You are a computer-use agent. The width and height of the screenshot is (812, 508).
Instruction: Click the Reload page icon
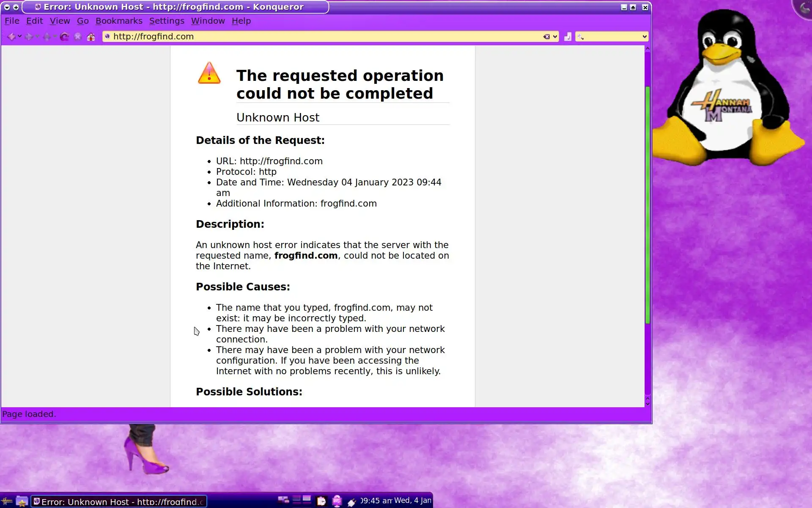[x=64, y=37]
